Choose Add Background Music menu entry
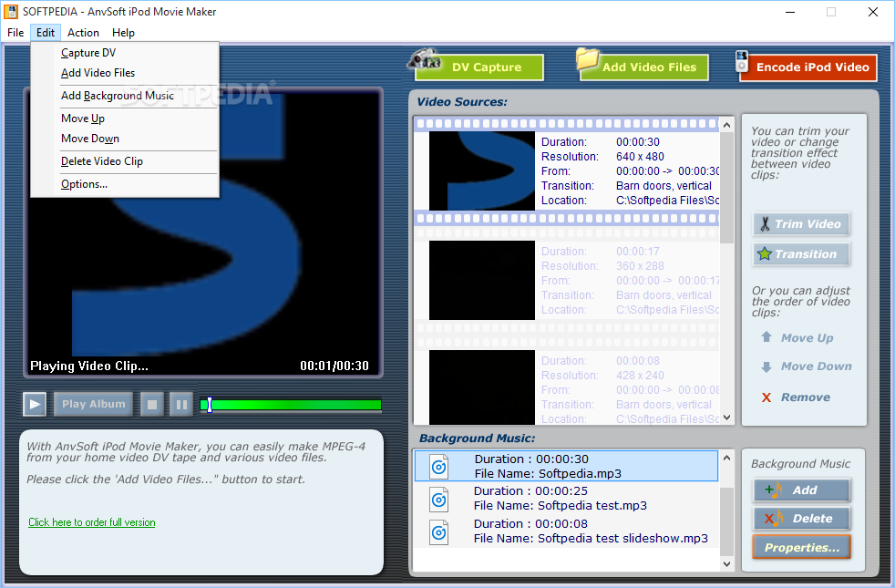895x588 pixels. click(125, 96)
